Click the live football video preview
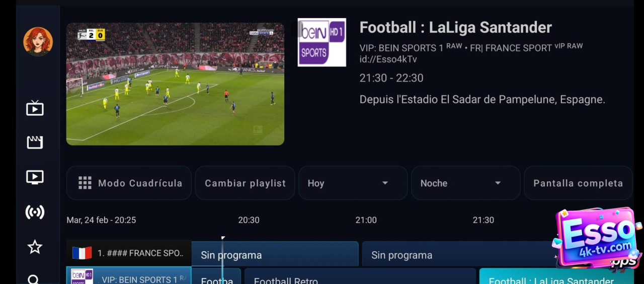 175,84
